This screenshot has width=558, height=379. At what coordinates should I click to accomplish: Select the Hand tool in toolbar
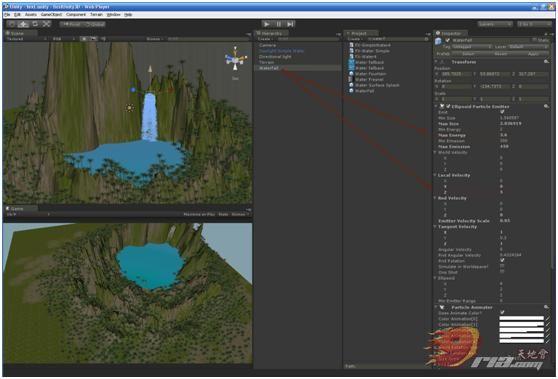click(x=12, y=24)
